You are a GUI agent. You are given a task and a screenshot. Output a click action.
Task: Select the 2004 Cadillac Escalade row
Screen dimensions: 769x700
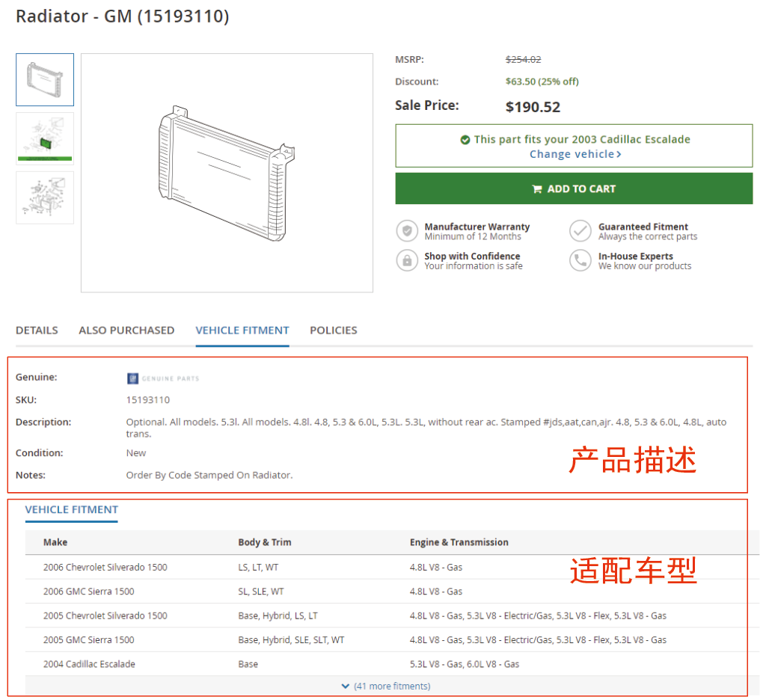(392, 664)
